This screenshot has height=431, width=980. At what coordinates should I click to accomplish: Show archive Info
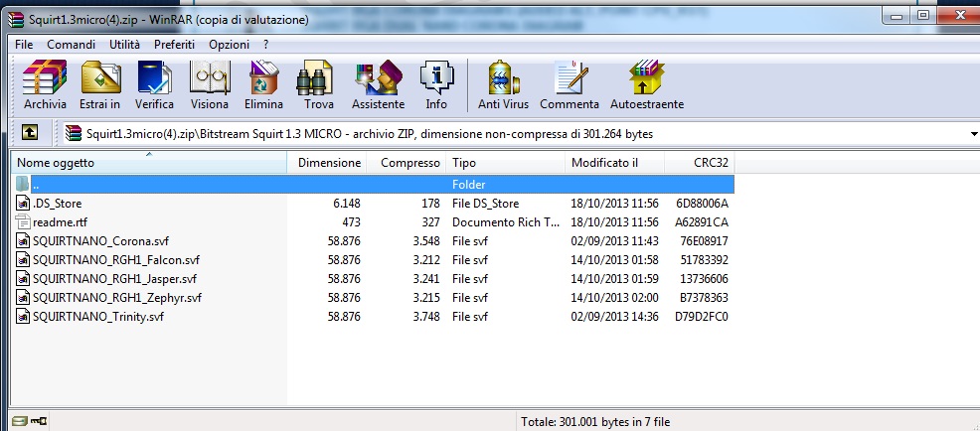tap(436, 85)
